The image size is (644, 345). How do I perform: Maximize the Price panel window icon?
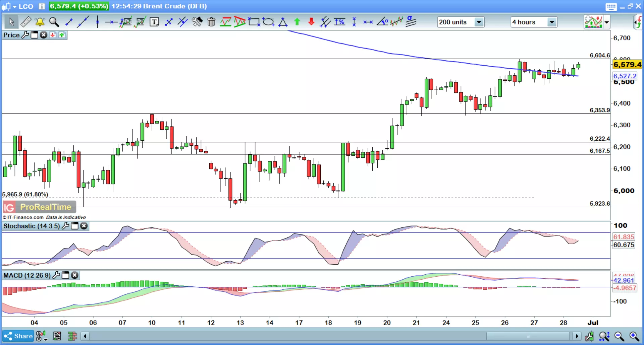coord(34,35)
